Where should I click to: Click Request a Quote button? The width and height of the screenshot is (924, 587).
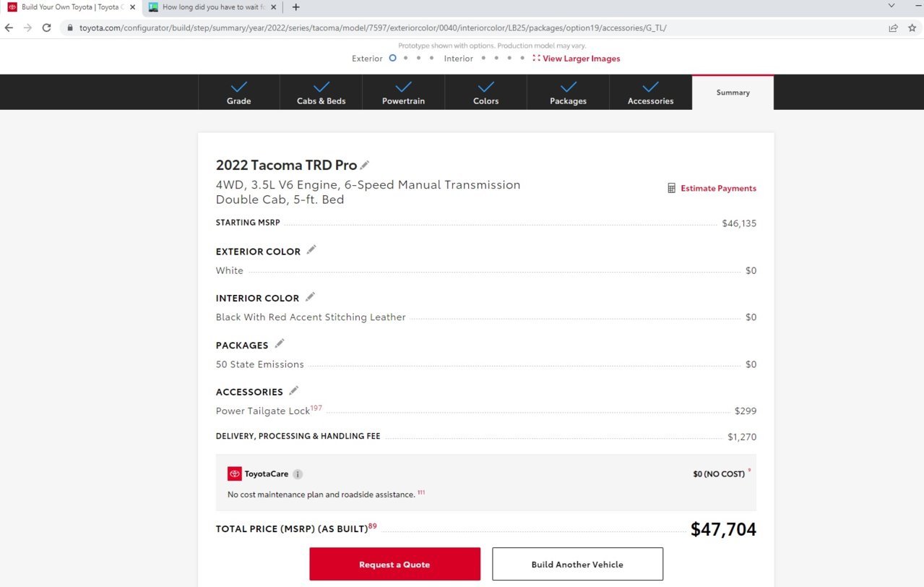click(x=395, y=564)
